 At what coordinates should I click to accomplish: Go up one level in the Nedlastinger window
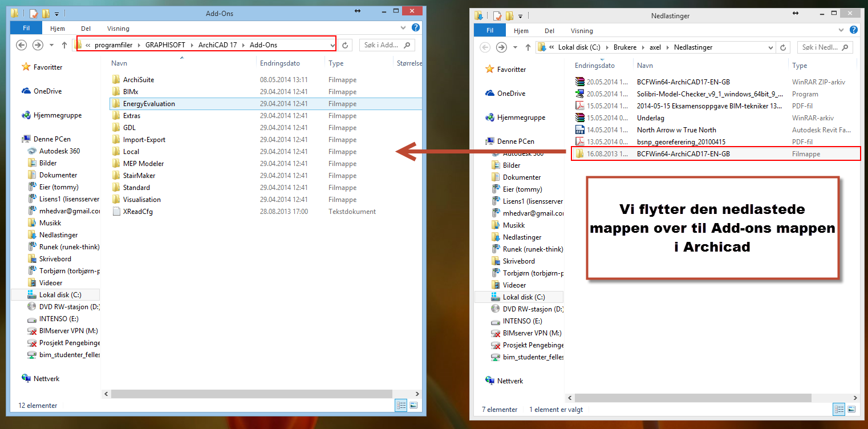528,47
